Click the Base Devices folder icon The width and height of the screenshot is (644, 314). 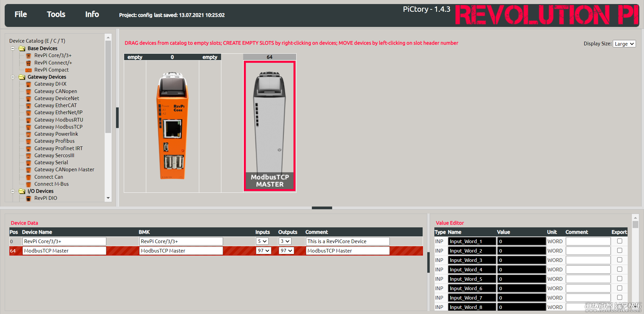click(22, 48)
